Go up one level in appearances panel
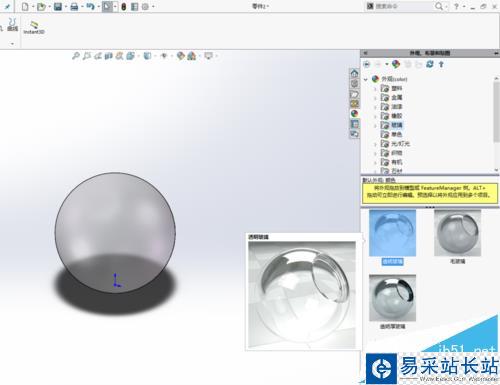Screen dimensions: 500x385 [x=441, y=64]
